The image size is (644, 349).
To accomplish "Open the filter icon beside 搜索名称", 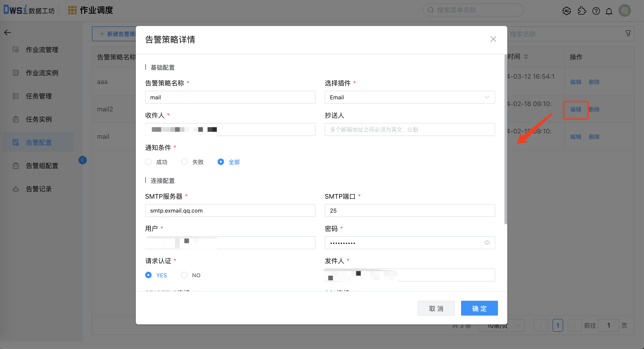I will (x=628, y=33).
